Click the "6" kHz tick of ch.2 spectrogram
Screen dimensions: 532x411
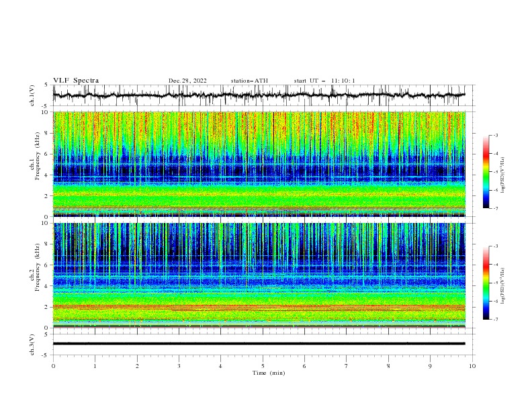pos(47,265)
